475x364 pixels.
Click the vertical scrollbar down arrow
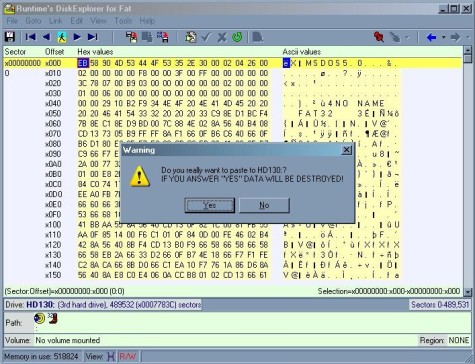coord(468,292)
